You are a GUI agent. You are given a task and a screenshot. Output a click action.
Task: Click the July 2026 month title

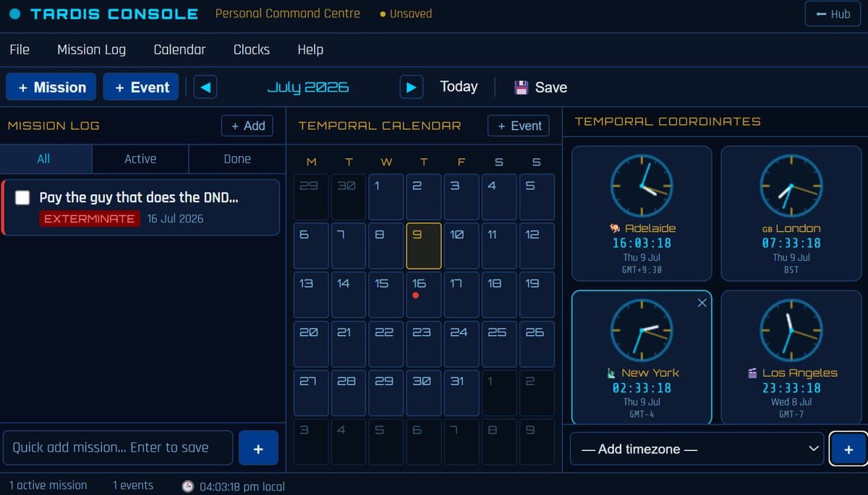308,87
